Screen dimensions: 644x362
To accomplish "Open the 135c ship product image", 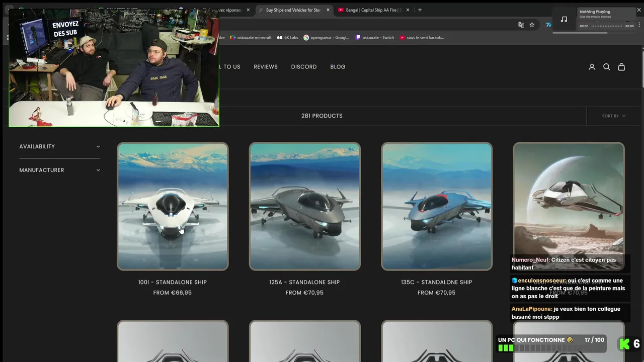I will [x=437, y=206].
